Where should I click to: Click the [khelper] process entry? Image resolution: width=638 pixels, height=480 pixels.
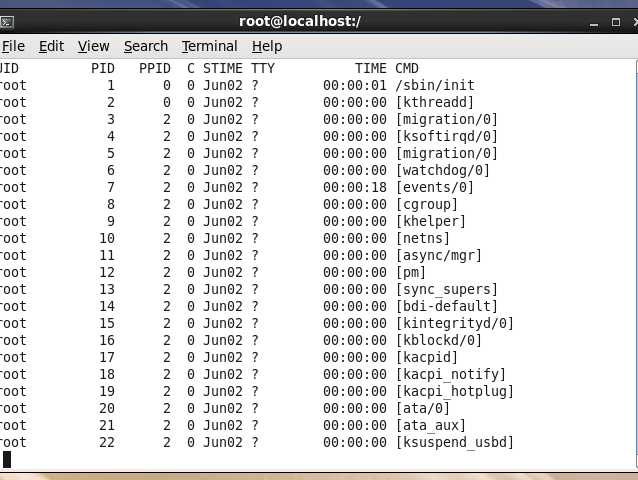click(x=431, y=222)
